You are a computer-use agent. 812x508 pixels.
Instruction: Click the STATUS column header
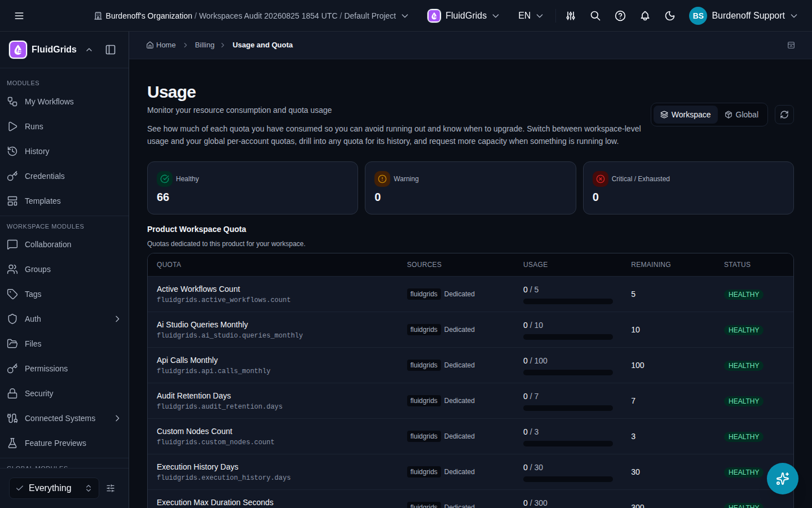[x=738, y=265]
